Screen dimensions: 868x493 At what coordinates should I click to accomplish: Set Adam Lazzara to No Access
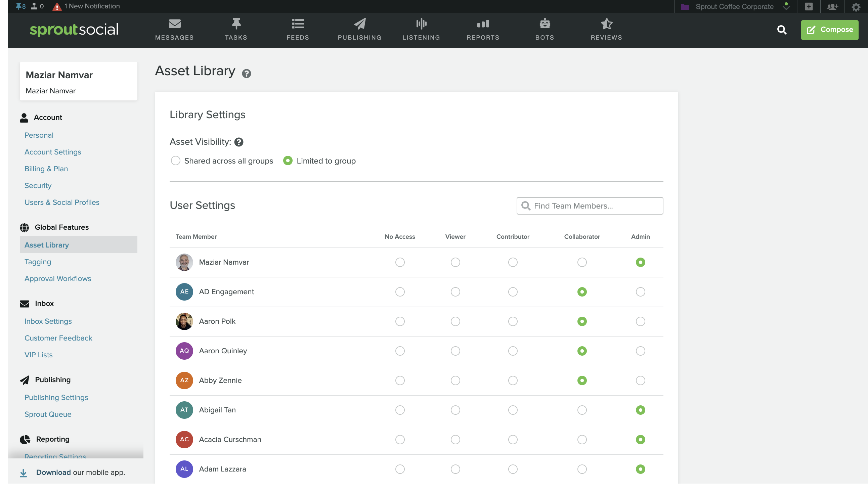(400, 469)
